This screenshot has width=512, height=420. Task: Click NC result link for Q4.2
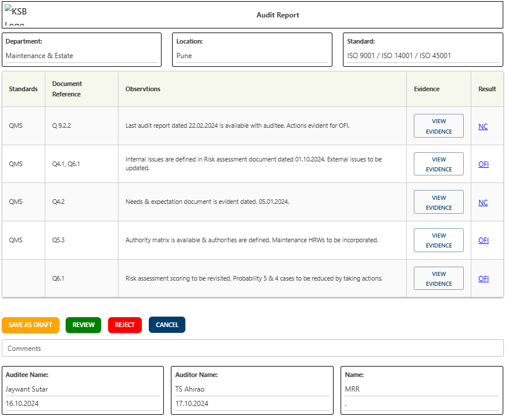click(483, 203)
